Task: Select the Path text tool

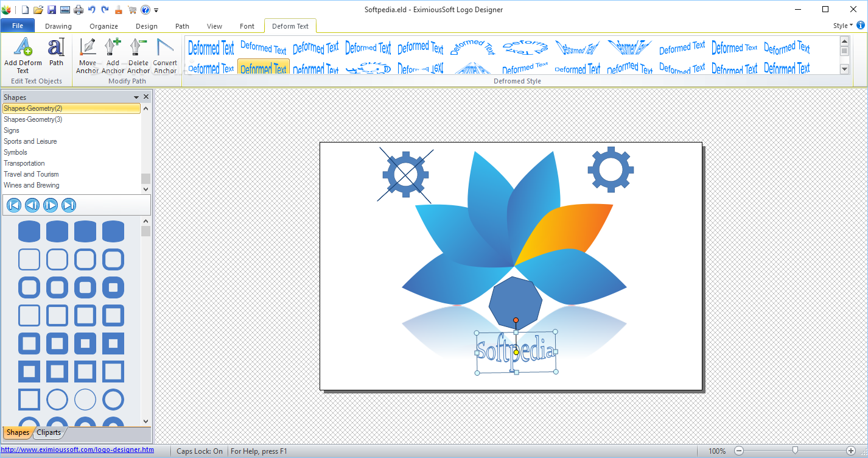Action: 56,52
